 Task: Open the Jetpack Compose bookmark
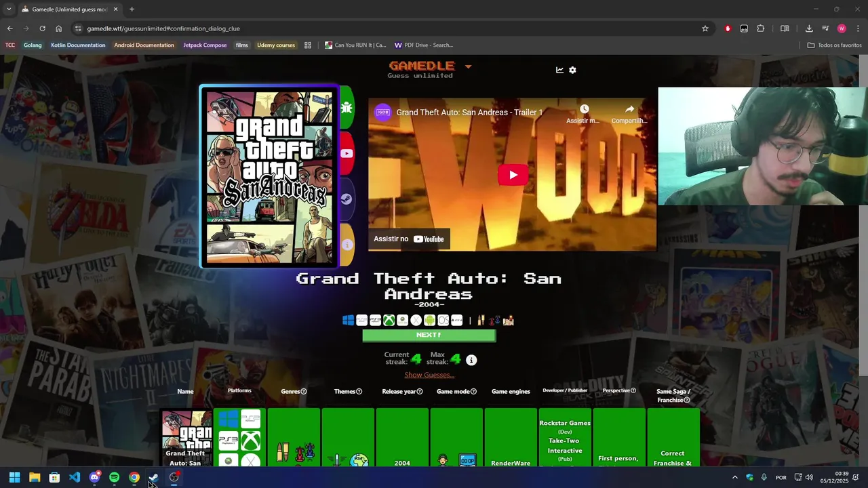pos(205,45)
